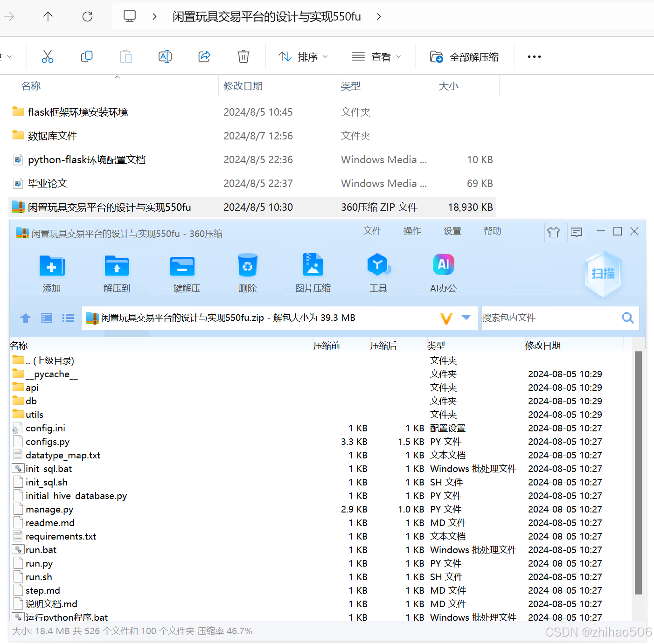Select the 数据库文件 folder

coord(252,136)
